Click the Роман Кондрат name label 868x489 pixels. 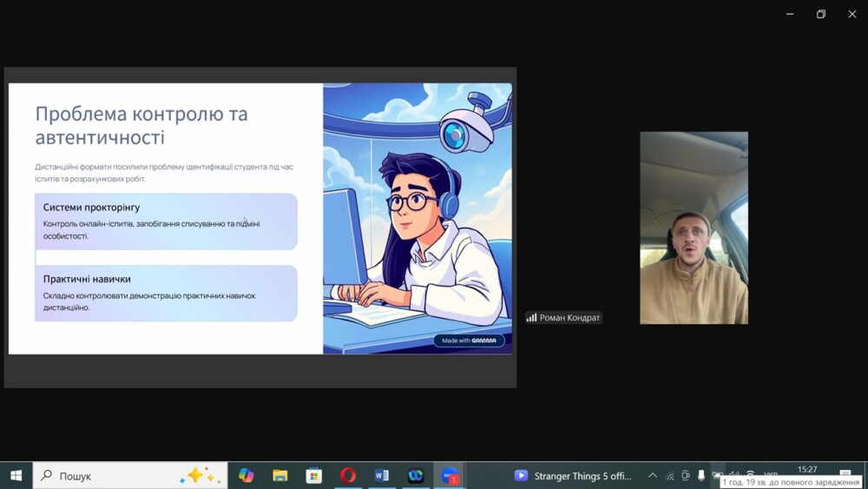[569, 318]
